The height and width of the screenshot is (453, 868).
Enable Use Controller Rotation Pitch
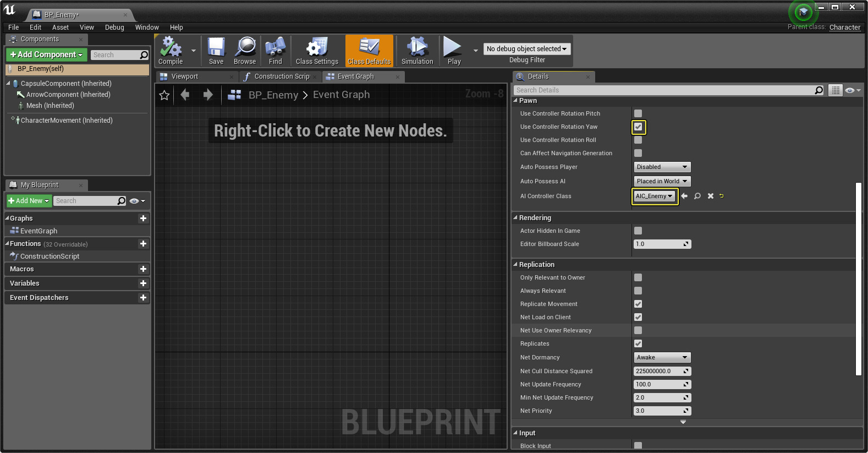tap(638, 113)
